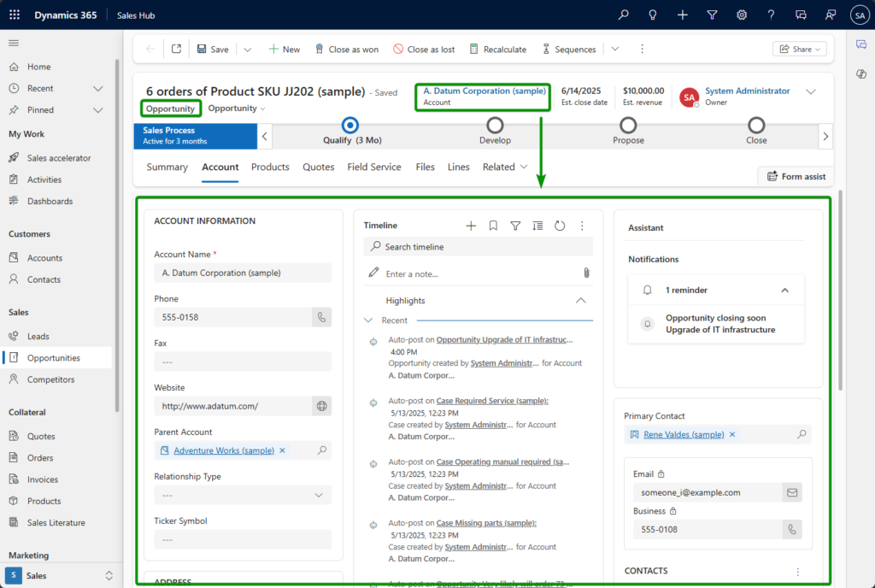Click the back arrow in command bar
Image resolution: width=875 pixels, height=588 pixels.
(150, 49)
